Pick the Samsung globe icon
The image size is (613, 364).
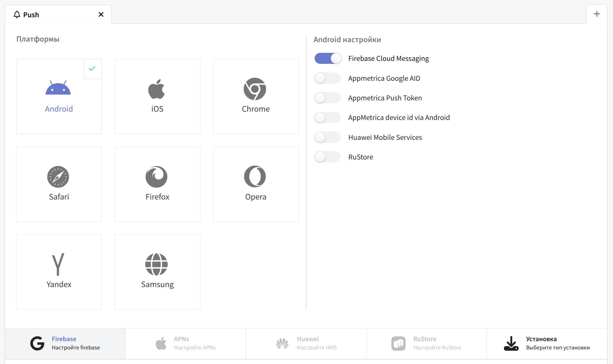(157, 264)
